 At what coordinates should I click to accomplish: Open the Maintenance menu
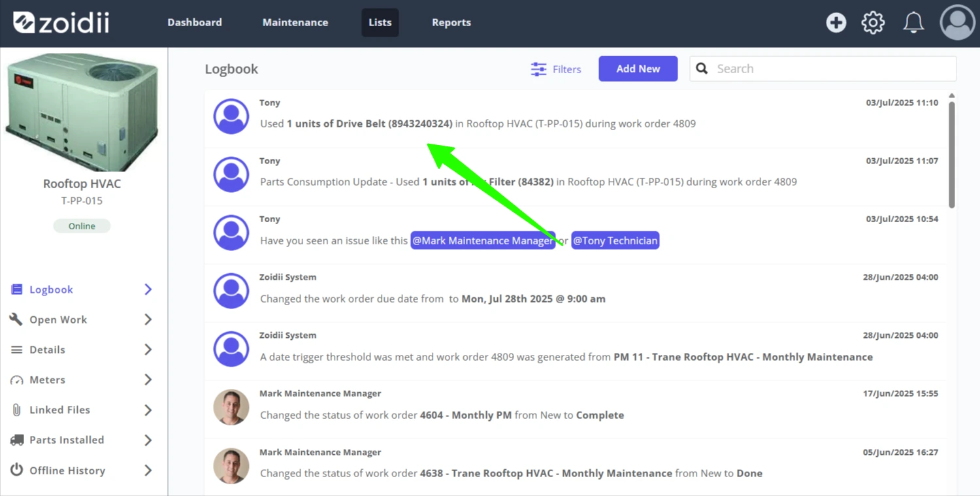295,22
